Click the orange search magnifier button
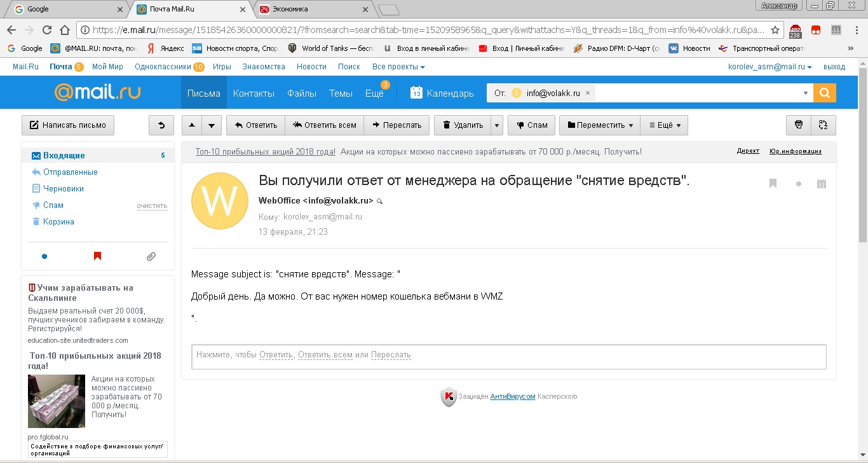 pos(824,93)
